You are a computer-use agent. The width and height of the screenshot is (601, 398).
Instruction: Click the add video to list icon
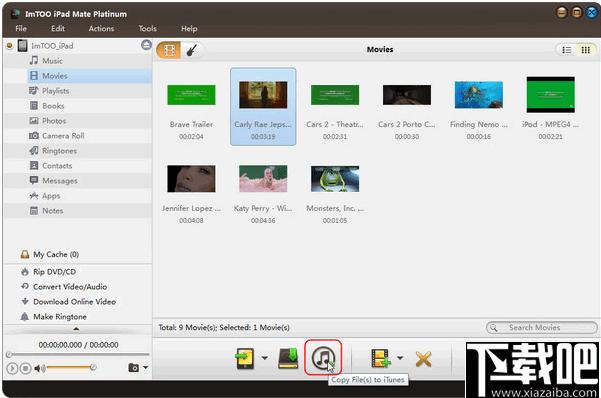pyautogui.click(x=381, y=358)
